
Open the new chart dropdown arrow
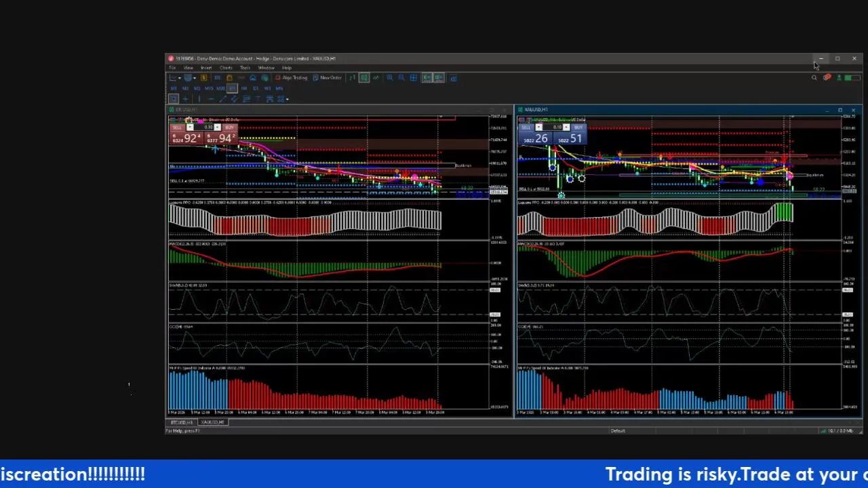(x=180, y=78)
